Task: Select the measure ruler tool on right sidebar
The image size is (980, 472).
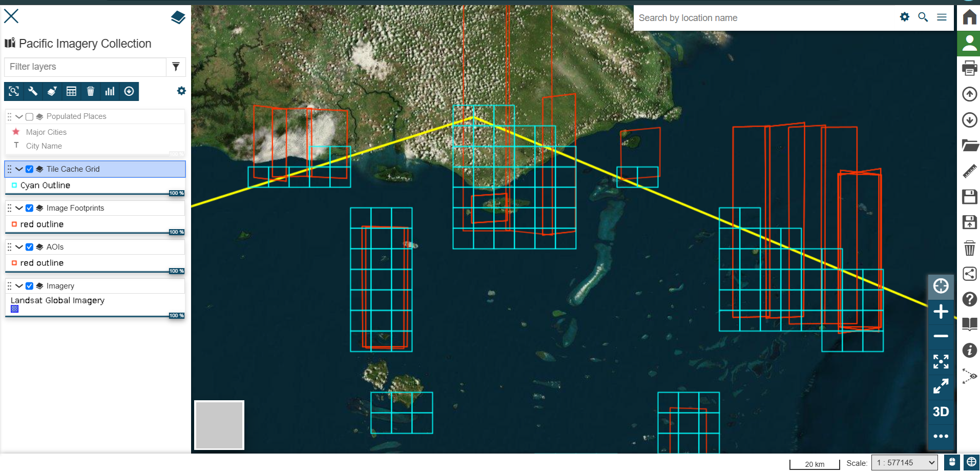Action: coord(969,171)
